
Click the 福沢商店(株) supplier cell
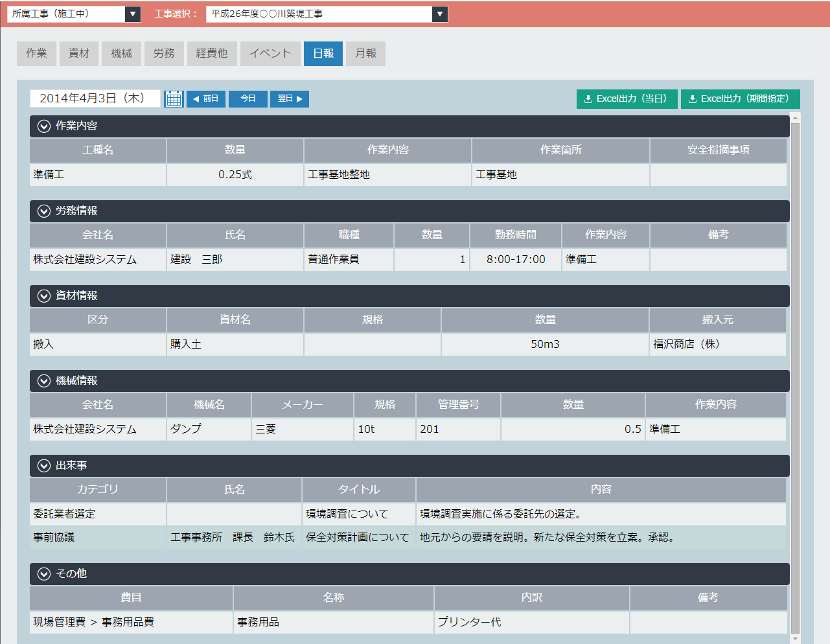[x=718, y=345]
